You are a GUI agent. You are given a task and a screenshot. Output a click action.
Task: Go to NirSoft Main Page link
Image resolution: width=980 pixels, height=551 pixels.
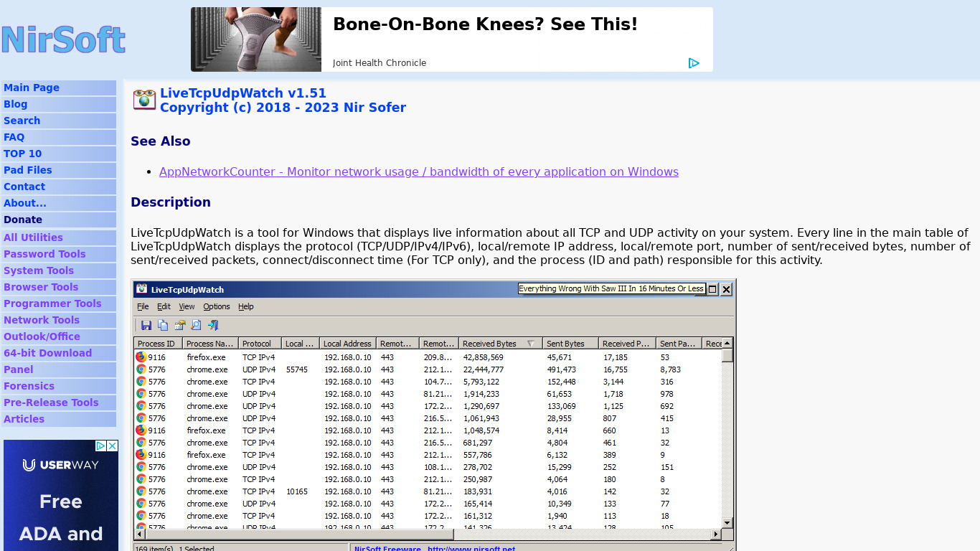pos(32,88)
